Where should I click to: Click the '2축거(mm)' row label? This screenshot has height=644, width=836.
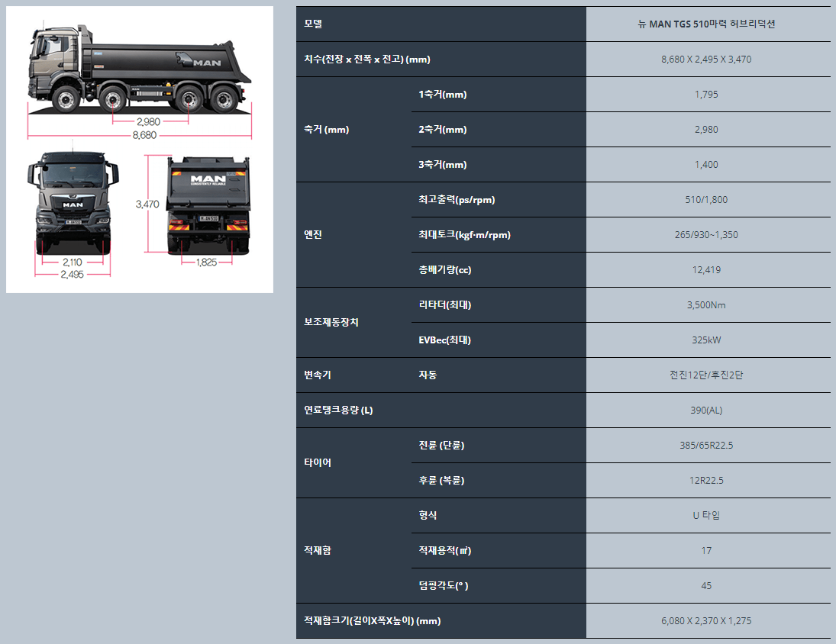(x=443, y=130)
